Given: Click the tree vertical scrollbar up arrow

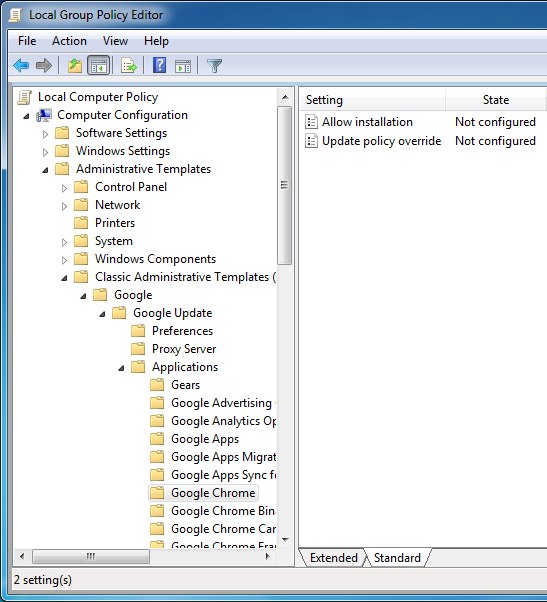Looking at the screenshot, I should tap(285, 97).
